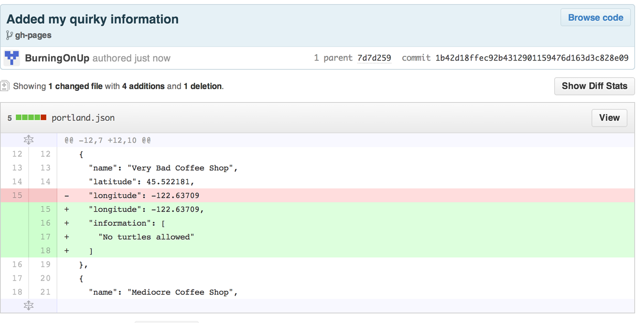Select deleted line number 15
Screen dimensions: 644x323
17,195
